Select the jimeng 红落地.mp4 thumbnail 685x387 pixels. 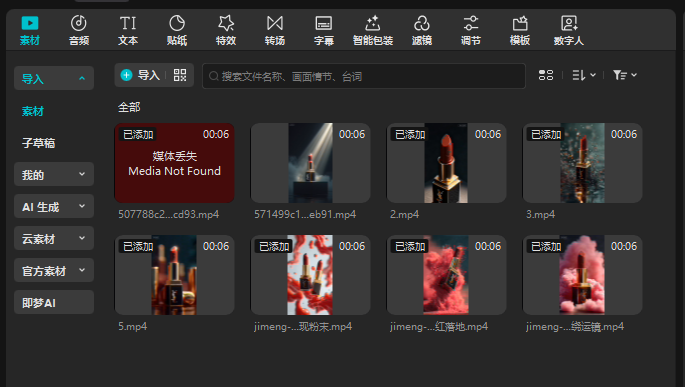tap(446, 275)
